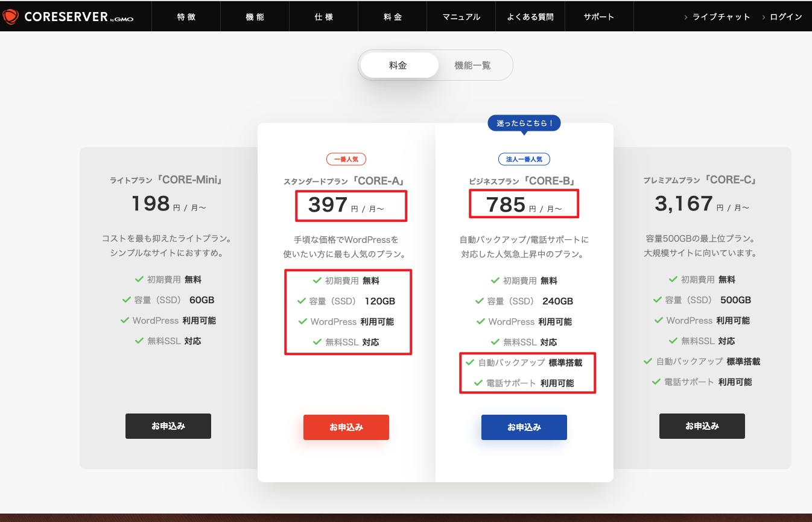Image resolution: width=812 pixels, height=522 pixels.
Task: Click the checkmark beside 自動バックアップ 標準搭載 on CORE-B
Action: tap(469, 362)
